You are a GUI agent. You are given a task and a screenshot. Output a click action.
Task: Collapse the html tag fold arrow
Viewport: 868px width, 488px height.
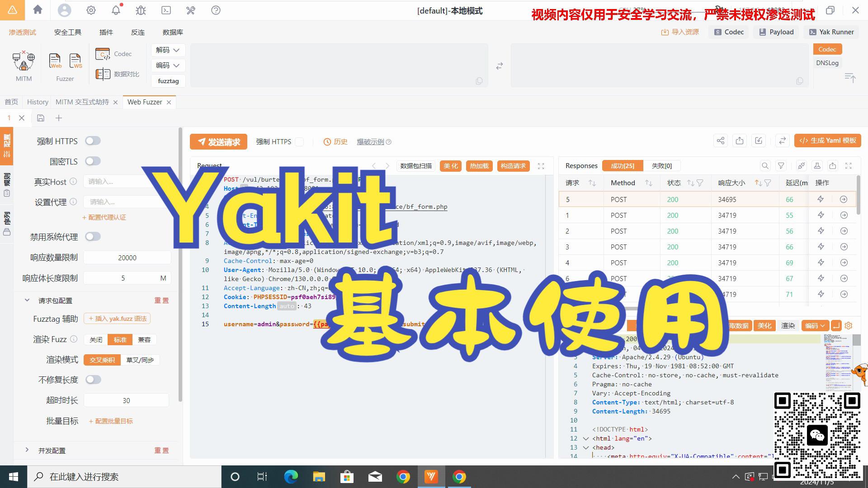click(586, 438)
